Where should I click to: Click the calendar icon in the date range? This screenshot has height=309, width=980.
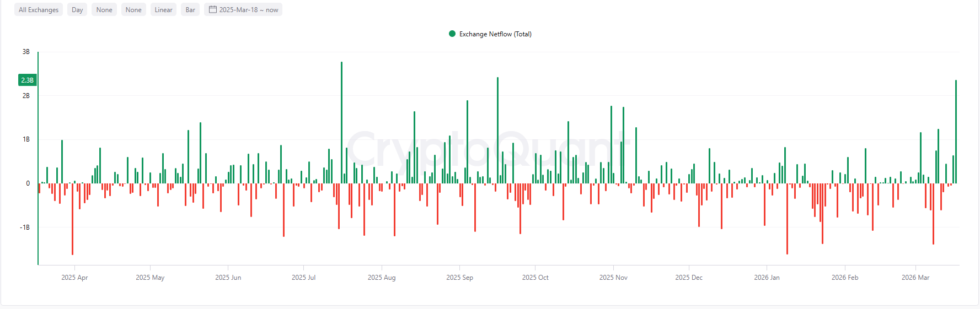pyautogui.click(x=212, y=9)
